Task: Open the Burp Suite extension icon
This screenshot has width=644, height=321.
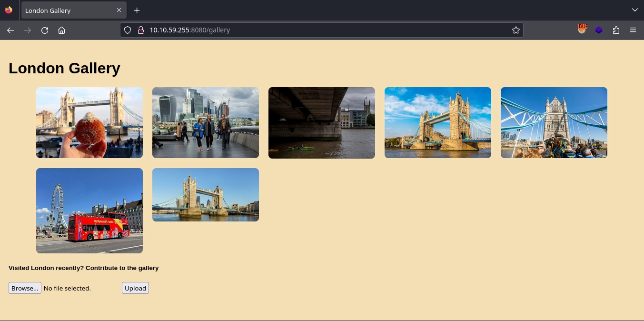Action: (582, 30)
